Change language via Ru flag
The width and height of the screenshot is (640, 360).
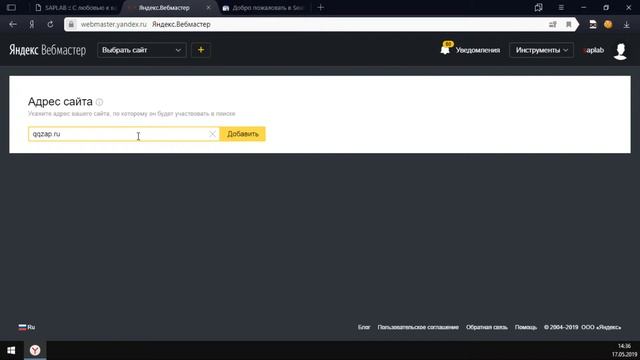(x=27, y=327)
